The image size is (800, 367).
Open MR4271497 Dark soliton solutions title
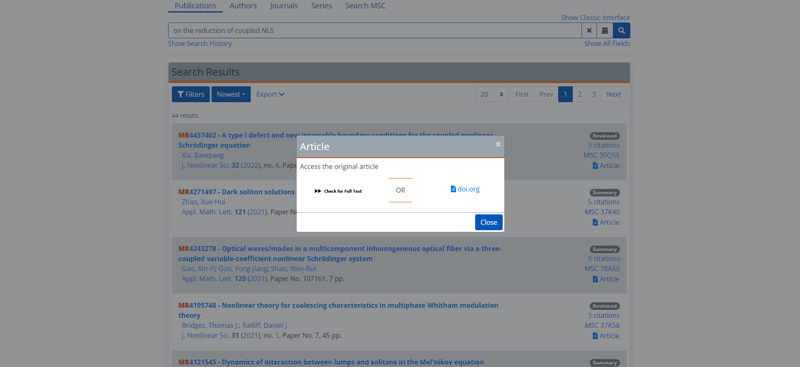237,192
